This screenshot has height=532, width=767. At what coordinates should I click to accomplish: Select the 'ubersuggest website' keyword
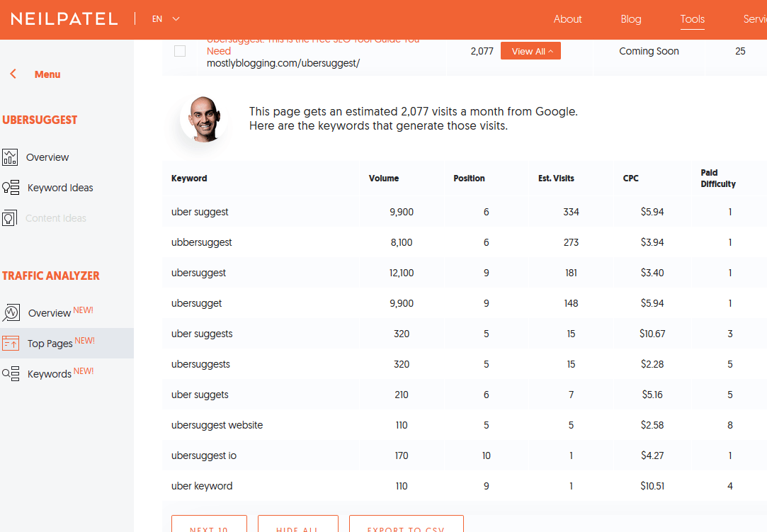pos(217,425)
